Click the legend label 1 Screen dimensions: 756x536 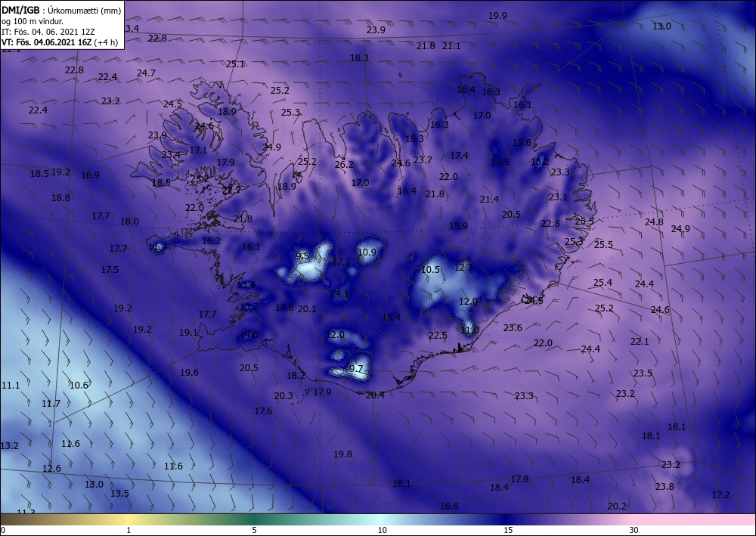pos(129,530)
